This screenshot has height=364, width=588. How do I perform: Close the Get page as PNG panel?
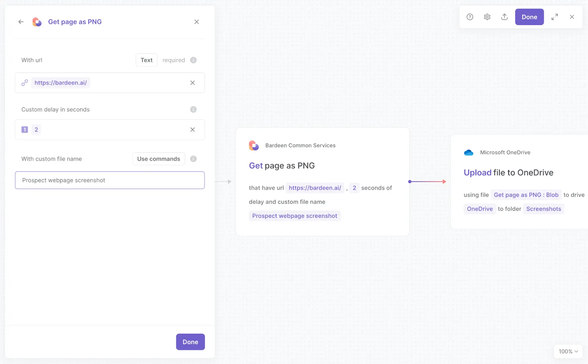pyautogui.click(x=197, y=22)
